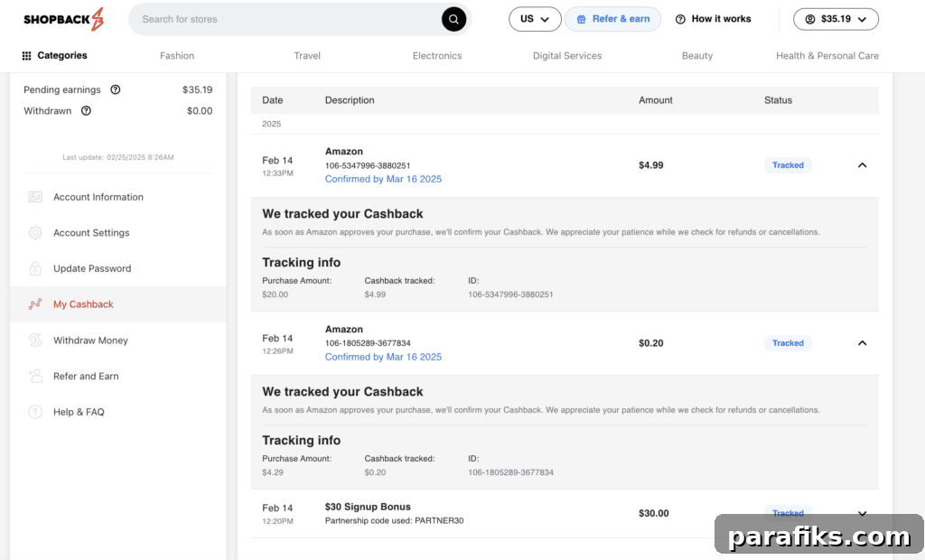
Task: Click Partnership code used: PARTNER30 text
Action: (x=394, y=521)
